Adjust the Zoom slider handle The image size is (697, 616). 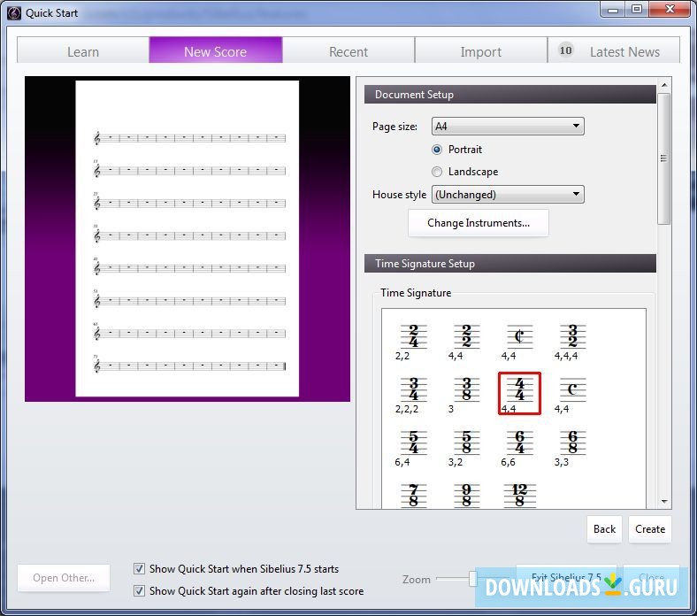click(472, 579)
